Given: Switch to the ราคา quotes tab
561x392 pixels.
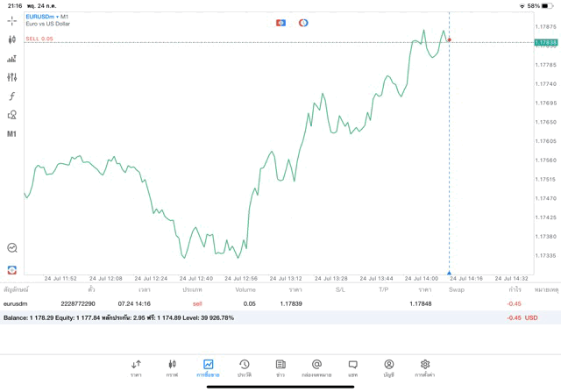Looking at the screenshot, I should [x=136, y=367].
